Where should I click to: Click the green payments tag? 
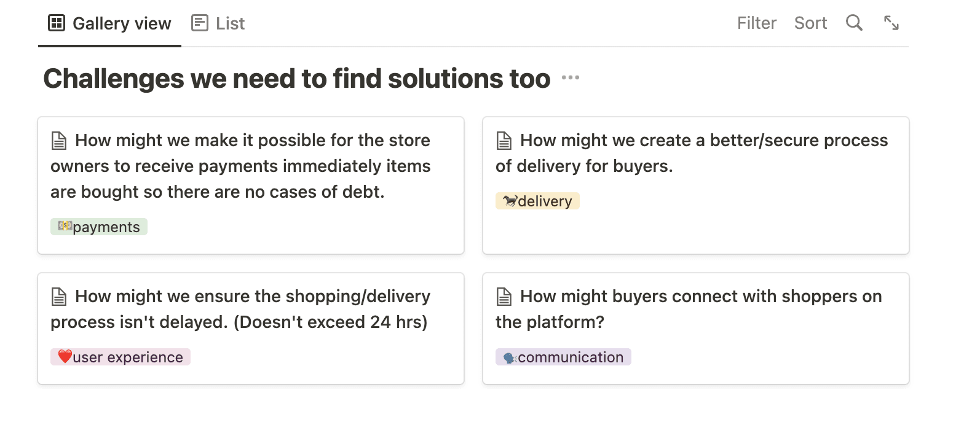99,227
